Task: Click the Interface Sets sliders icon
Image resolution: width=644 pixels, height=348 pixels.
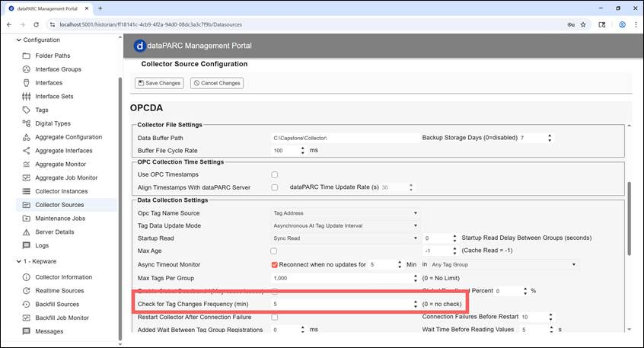Action: pos(27,96)
